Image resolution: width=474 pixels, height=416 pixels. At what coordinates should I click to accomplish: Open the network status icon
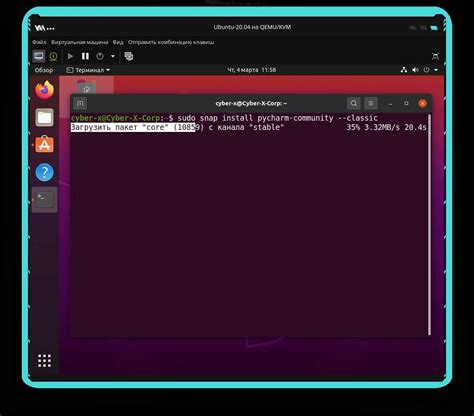pyautogui.click(x=404, y=70)
